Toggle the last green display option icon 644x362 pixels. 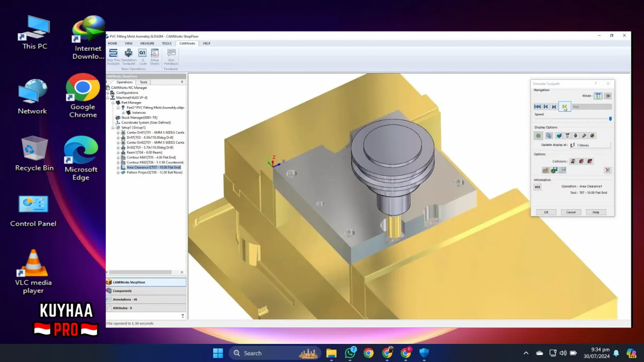tap(592, 136)
